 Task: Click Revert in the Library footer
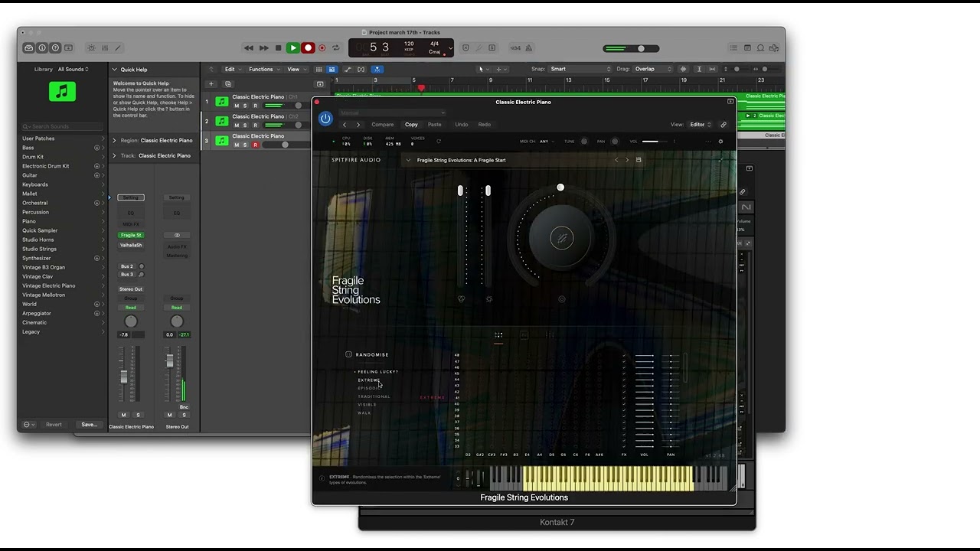point(54,425)
